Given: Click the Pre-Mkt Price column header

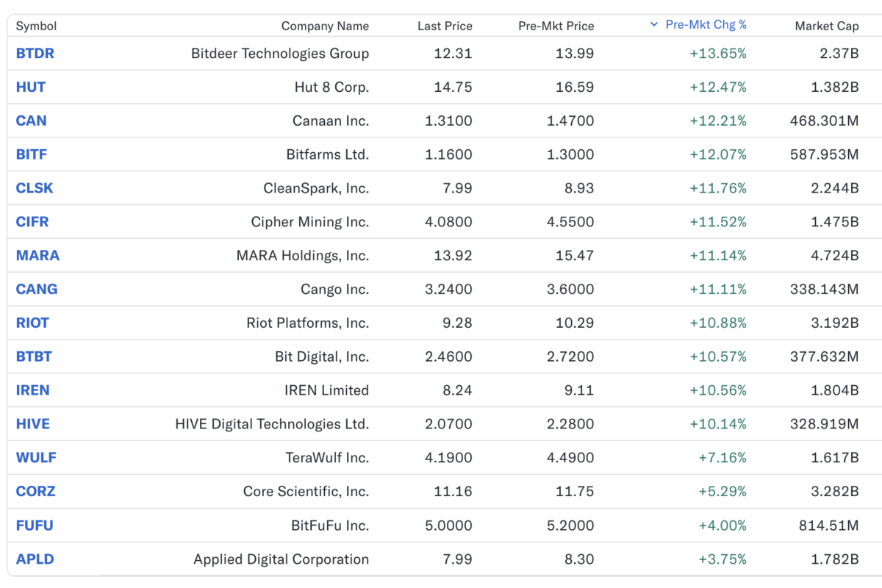Looking at the screenshot, I should coord(556,26).
